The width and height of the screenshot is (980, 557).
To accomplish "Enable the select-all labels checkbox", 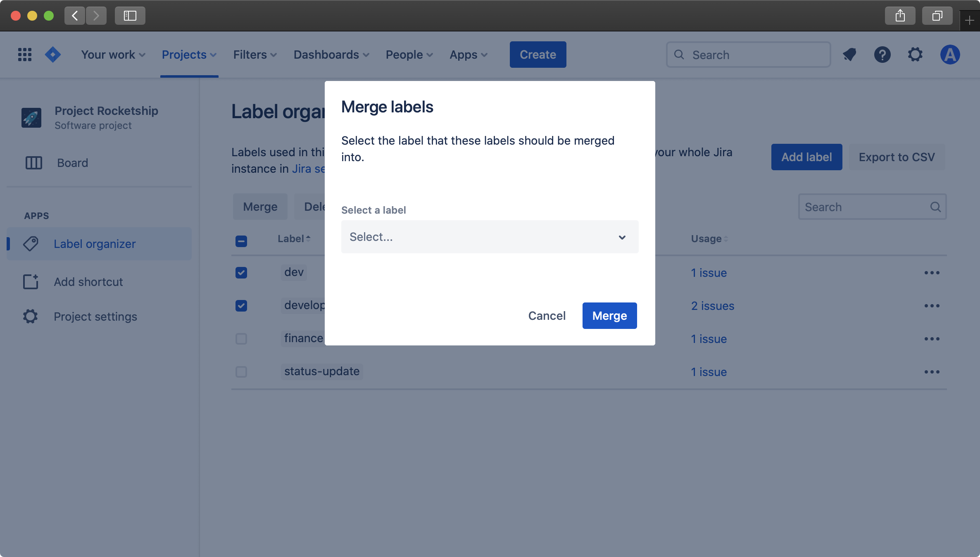I will click(x=241, y=241).
